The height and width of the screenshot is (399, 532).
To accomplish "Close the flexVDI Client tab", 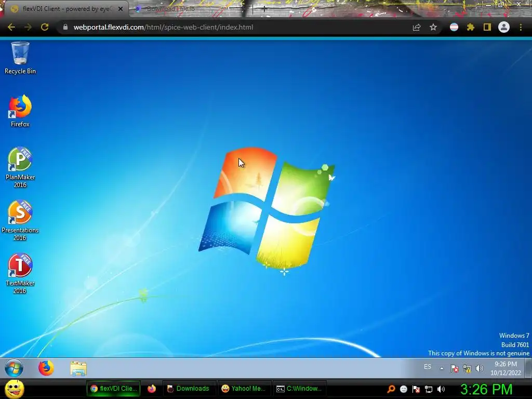I will [121, 9].
